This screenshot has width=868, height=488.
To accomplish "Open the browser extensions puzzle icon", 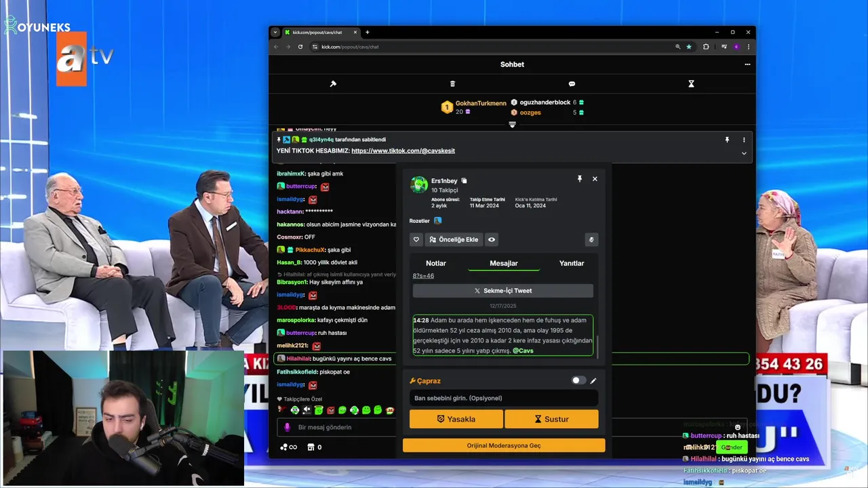I will [x=706, y=47].
